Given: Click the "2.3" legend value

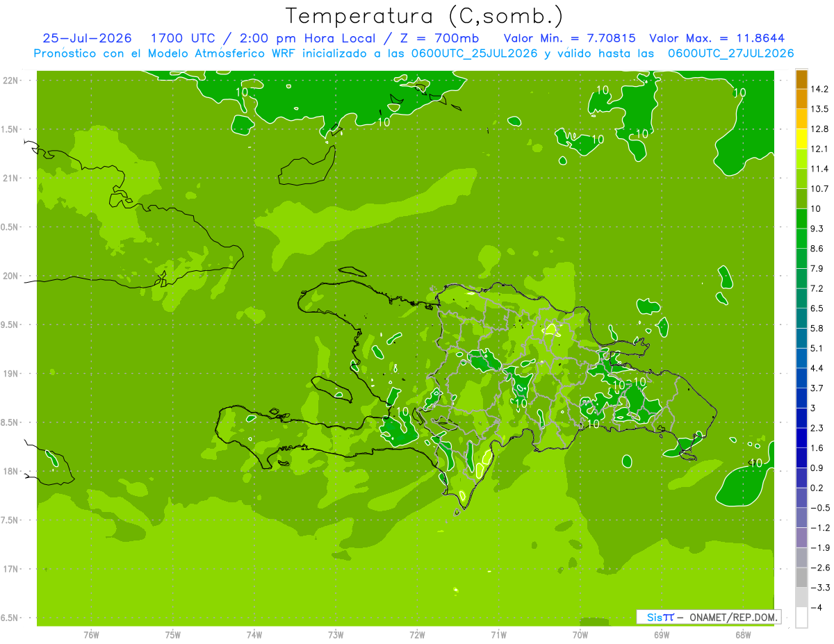Looking at the screenshot, I should pos(817,428).
